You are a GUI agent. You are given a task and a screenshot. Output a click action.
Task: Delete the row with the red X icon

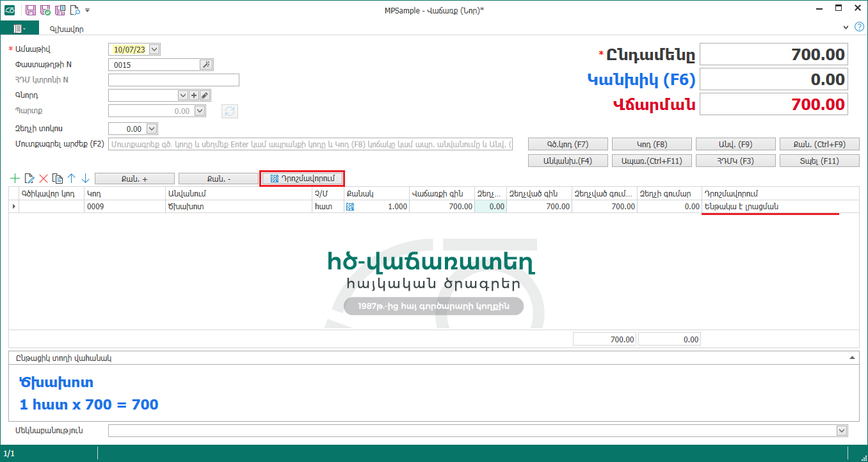(44, 179)
